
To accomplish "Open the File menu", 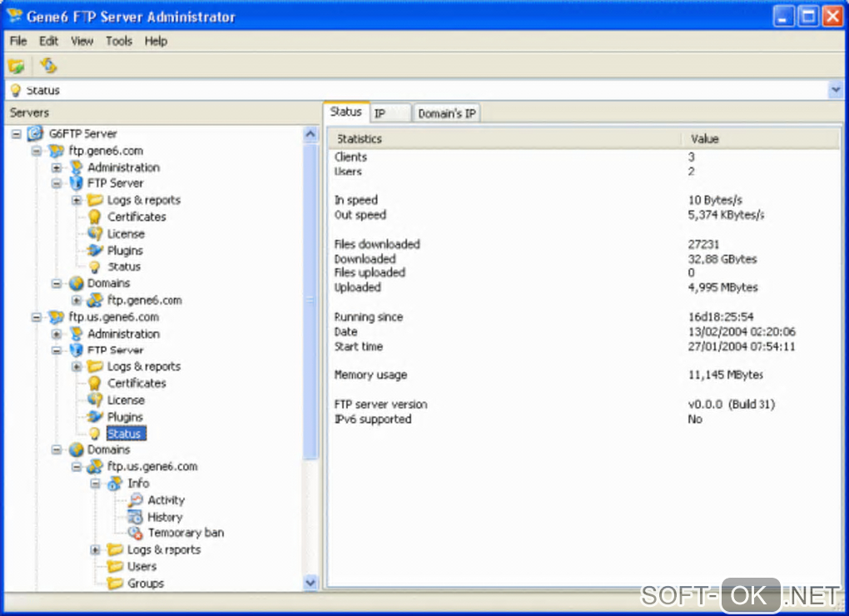I will pyautogui.click(x=17, y=41).
